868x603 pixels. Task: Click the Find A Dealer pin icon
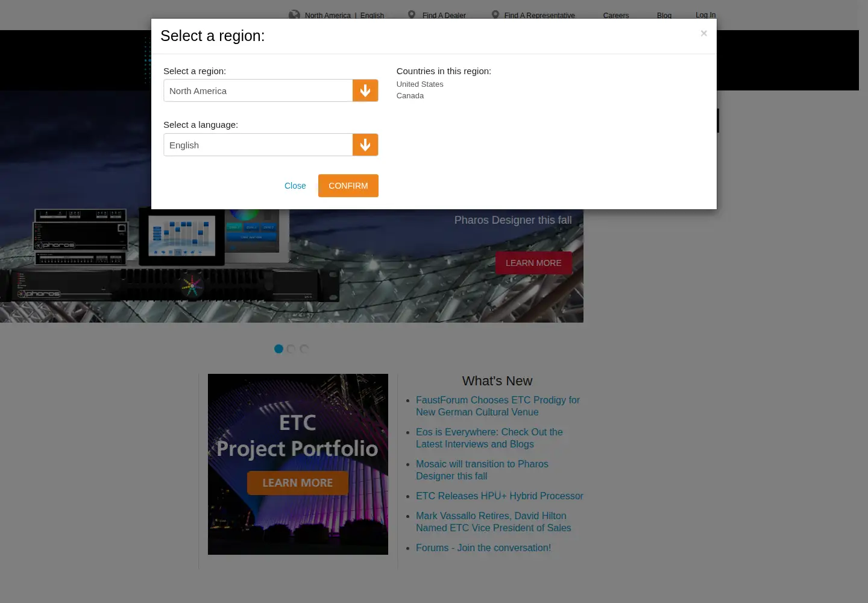pyautogui.click(x=412, y=14)
